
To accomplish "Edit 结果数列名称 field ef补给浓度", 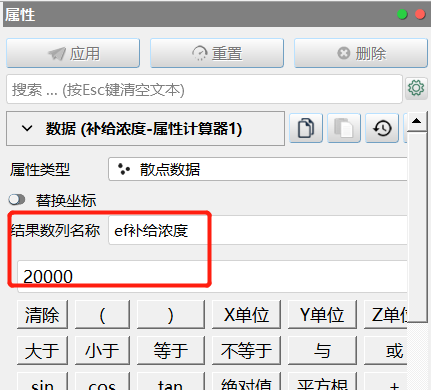I will [x=258, y=230].
